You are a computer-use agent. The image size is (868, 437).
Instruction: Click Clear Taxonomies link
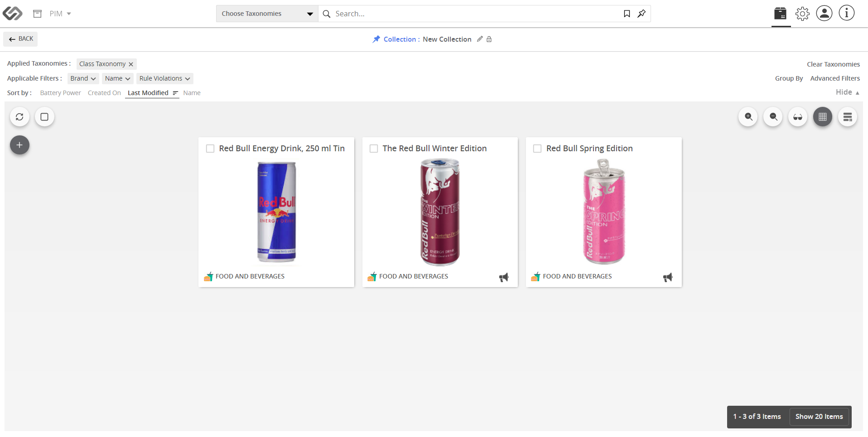coord(833,64)
